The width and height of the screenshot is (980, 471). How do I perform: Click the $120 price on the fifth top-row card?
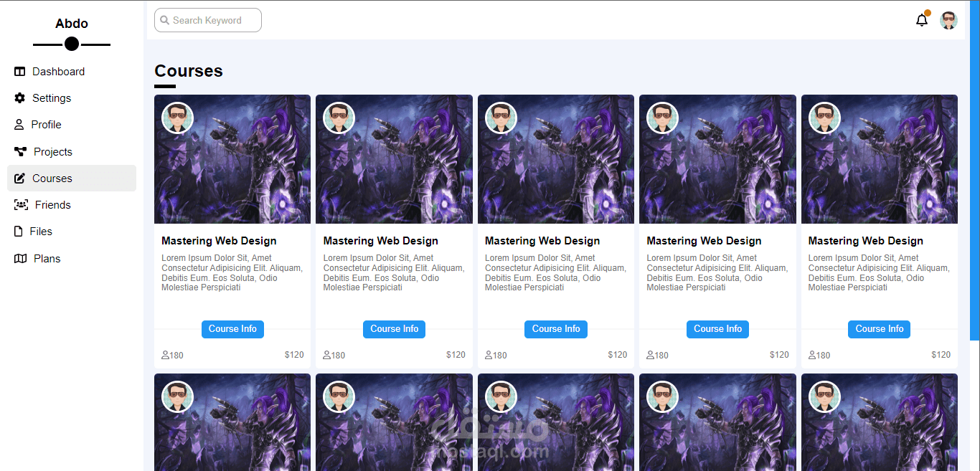click(941, 355)
